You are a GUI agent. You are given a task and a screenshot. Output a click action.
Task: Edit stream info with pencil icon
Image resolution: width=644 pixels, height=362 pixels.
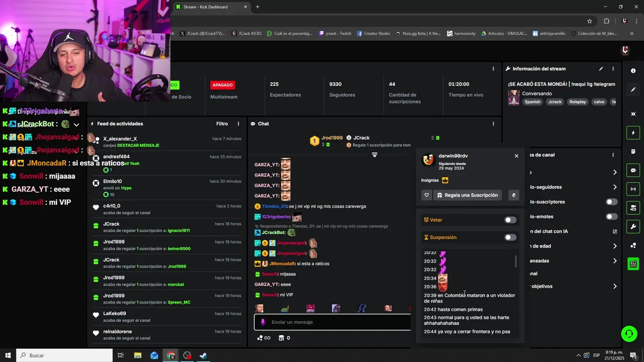pos(601,69)
